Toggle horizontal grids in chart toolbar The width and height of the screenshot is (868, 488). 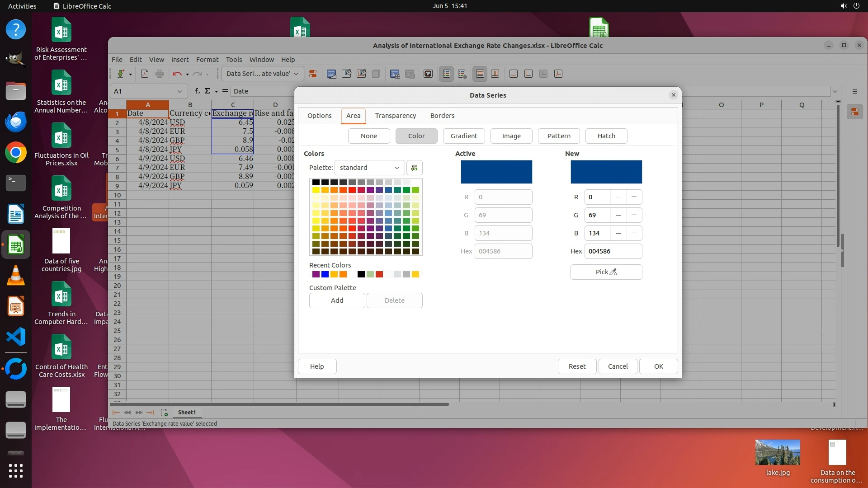[480, 74]
